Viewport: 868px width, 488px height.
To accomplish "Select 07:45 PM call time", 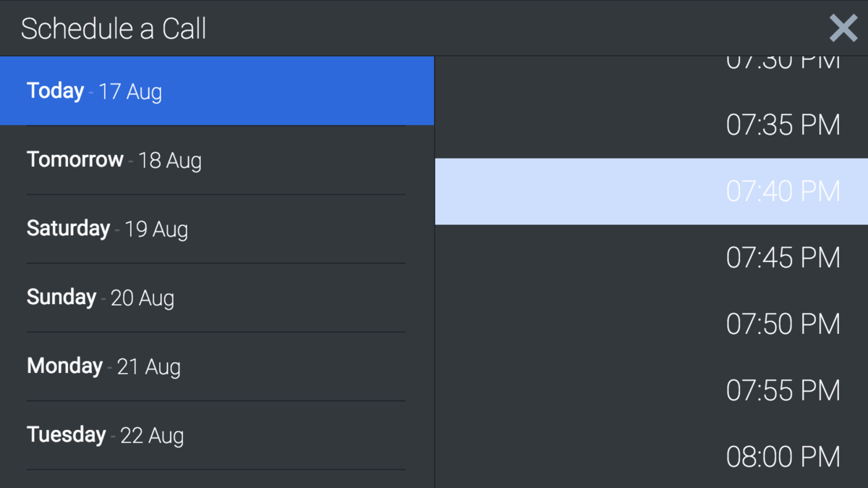I will pos(651,258).
